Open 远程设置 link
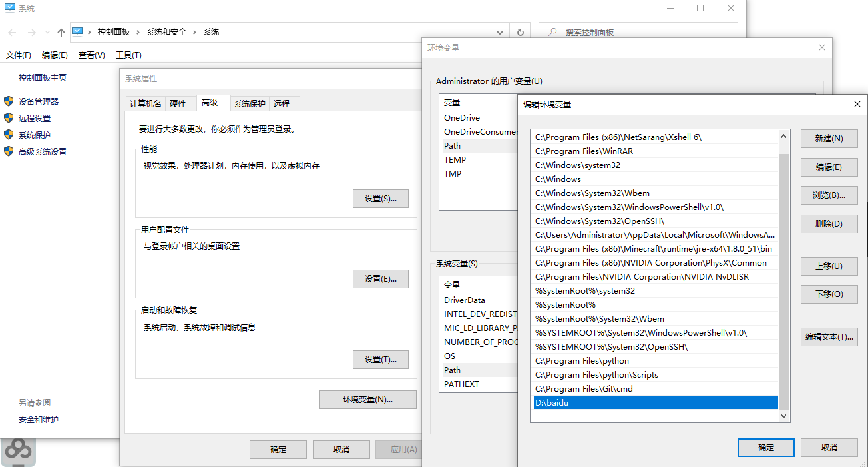The width and height of the screenshot is (868, 467). [x=35, y=118]
